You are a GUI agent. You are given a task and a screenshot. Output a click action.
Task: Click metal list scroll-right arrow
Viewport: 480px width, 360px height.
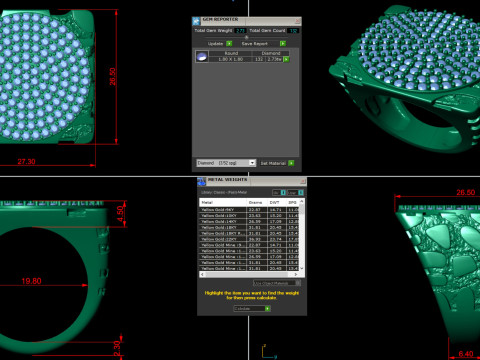click(296, 274)
